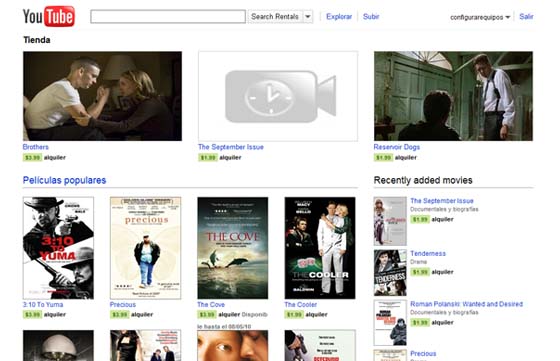560x361 pixels.
Task: Click the search input field
Action: [x=168, y=16]
